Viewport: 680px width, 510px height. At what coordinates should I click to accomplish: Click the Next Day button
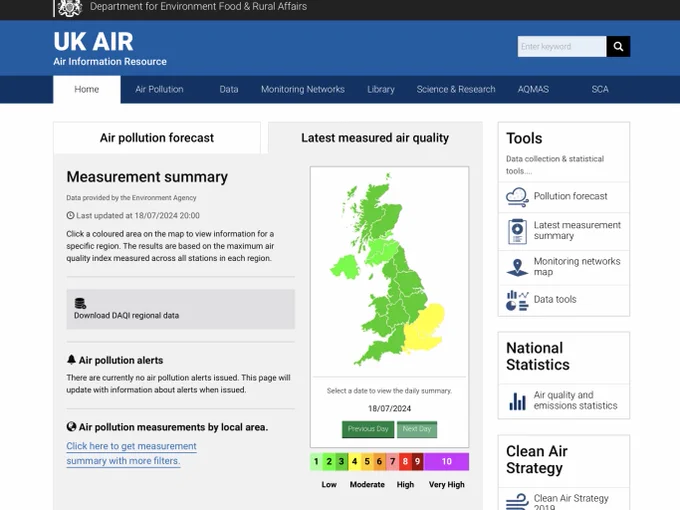pyautogui.click(x=417, y=429)
